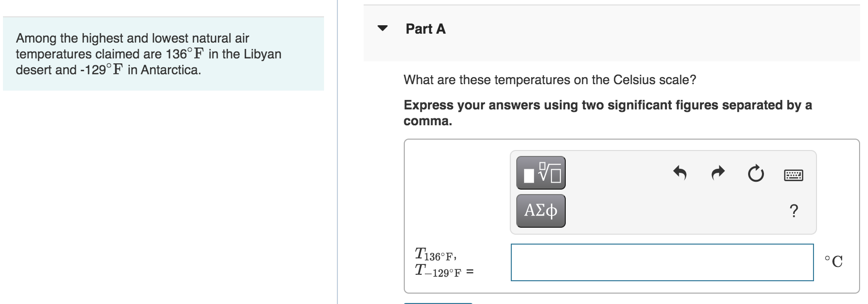Screen dimensions: 868x304
Task: Click the blue button edge below answer box
Action: tap(438, 303)
